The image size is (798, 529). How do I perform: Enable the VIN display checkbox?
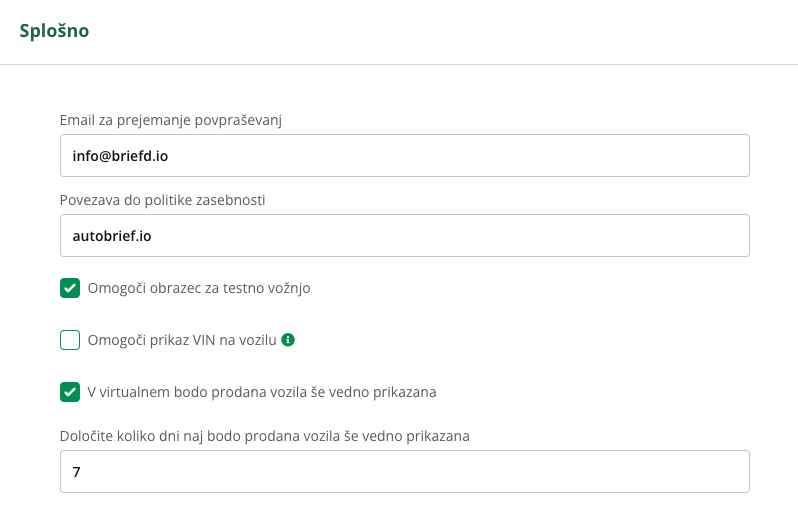point(70,340)
